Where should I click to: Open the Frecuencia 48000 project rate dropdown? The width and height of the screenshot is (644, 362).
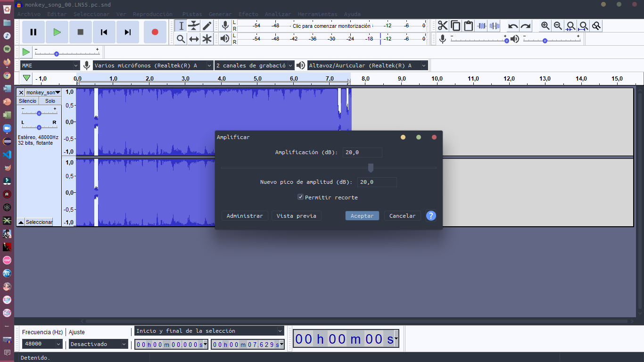pos(42,344)
